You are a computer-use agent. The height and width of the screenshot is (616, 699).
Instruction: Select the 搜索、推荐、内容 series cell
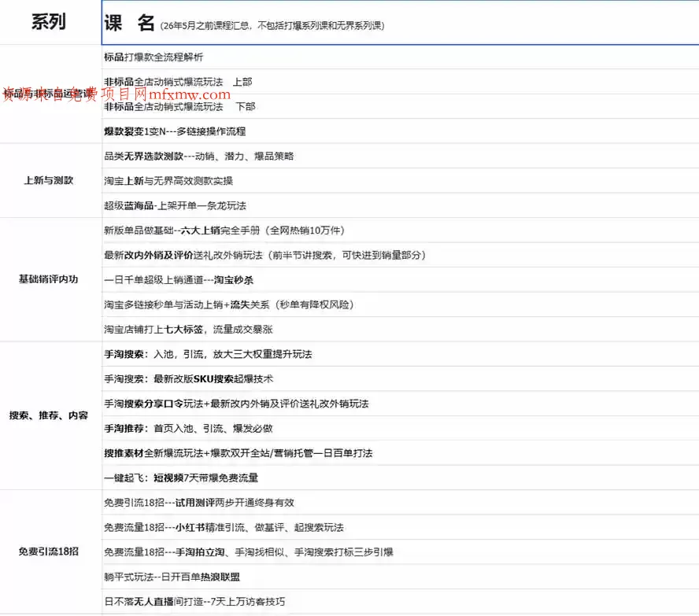pos(50,416)
